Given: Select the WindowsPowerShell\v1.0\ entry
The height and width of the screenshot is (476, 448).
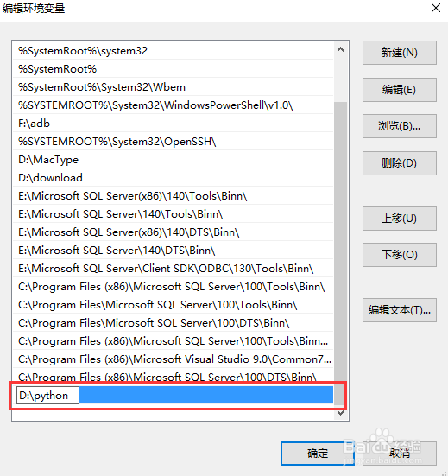Looking at the screenshot, I should pos(173,105).
